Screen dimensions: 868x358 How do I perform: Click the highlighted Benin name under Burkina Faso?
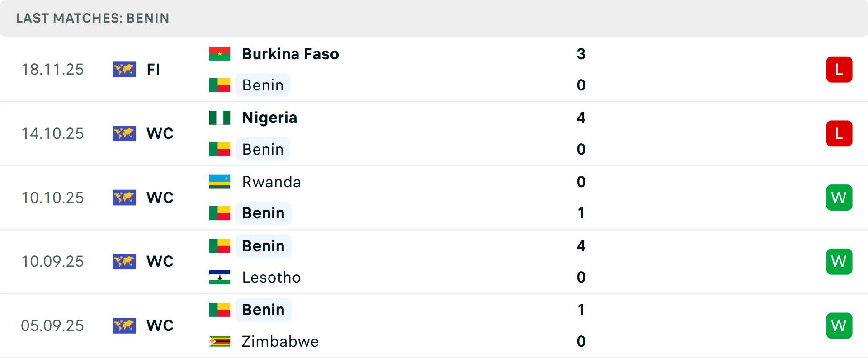tap(263, 85)
